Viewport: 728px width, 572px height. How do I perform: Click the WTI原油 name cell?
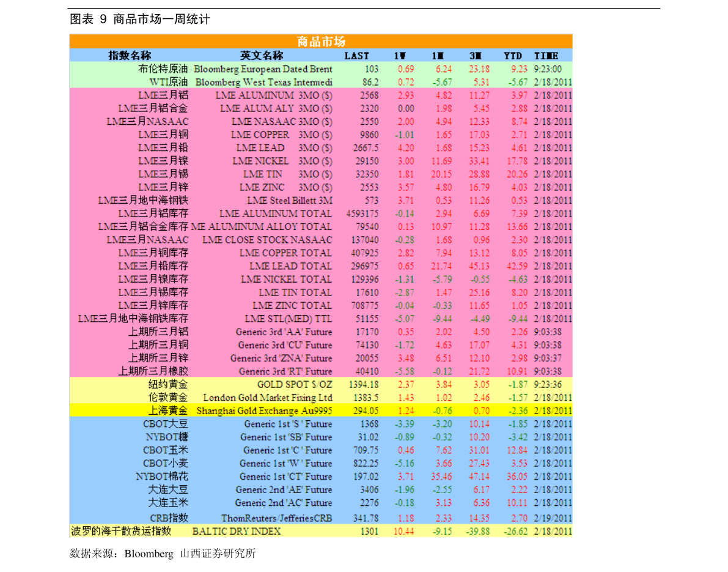[x=169, y=82]
